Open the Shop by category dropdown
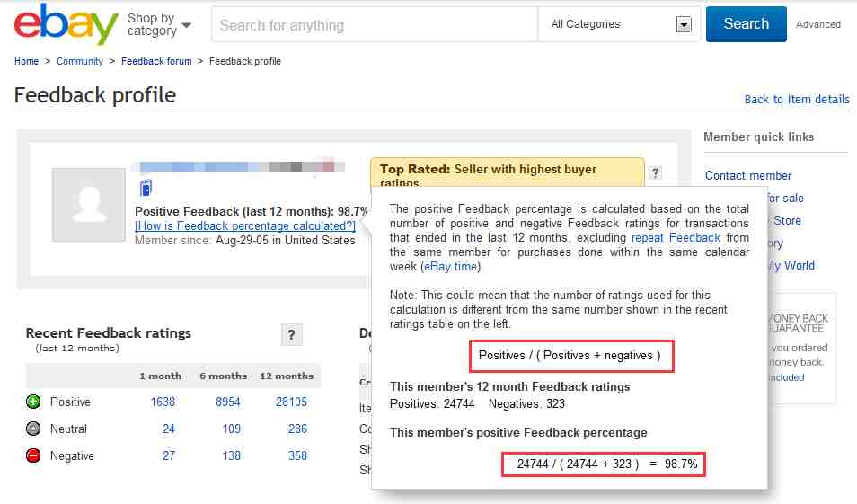Viewport: 857px width, 504px height. pyautogui.click(x=159, y=24)
